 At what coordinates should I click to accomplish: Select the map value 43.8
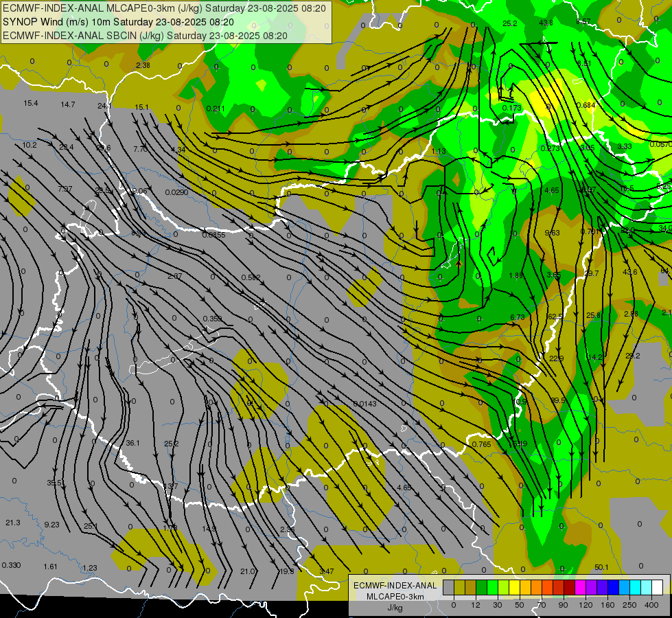[x=546, y=23]
